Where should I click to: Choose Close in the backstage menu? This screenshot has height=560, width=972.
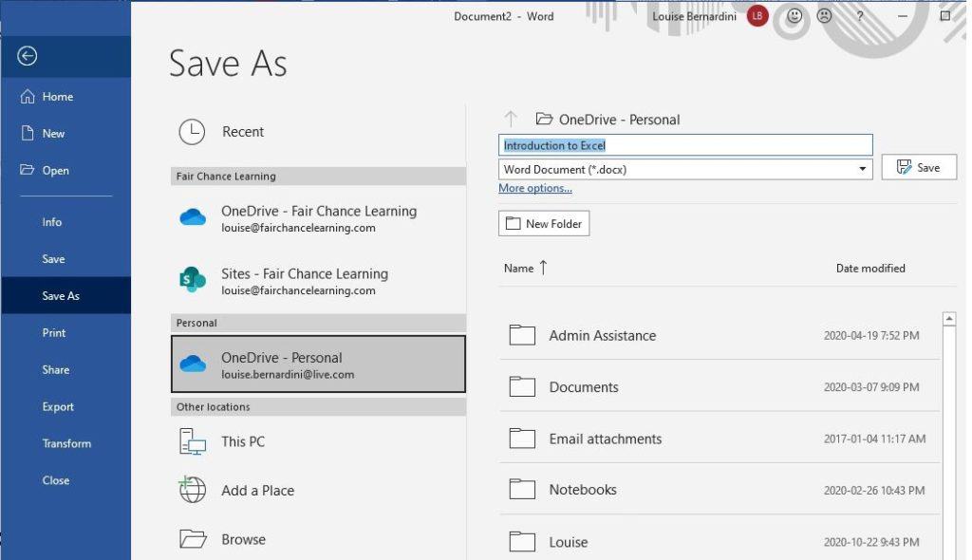56,480
